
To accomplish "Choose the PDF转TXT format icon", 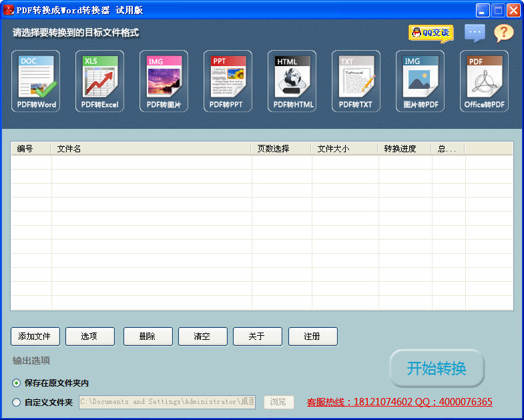I will tap(356, 81).
